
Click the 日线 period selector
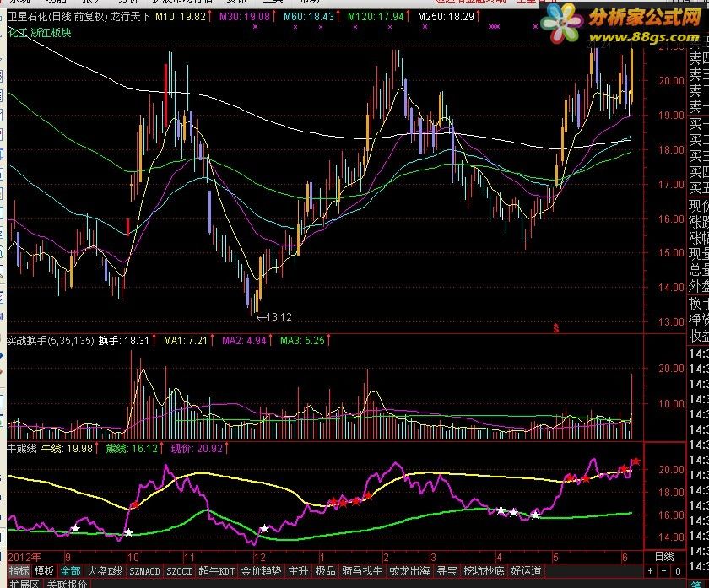[665, 557]
